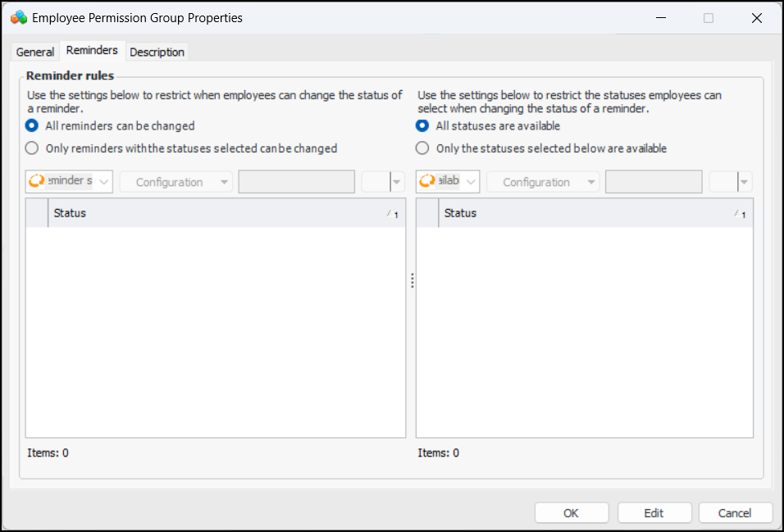Click the Edit button
This screenshot has width=784, height=532.
point(654,513)
